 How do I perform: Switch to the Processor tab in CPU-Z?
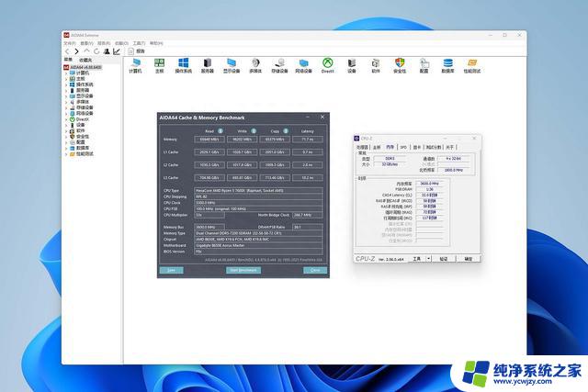(x=362, y=147)
